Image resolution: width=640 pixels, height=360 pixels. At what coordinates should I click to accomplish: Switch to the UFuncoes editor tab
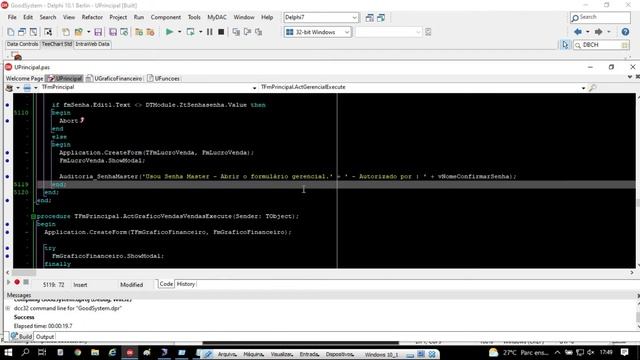coord(164,78)
